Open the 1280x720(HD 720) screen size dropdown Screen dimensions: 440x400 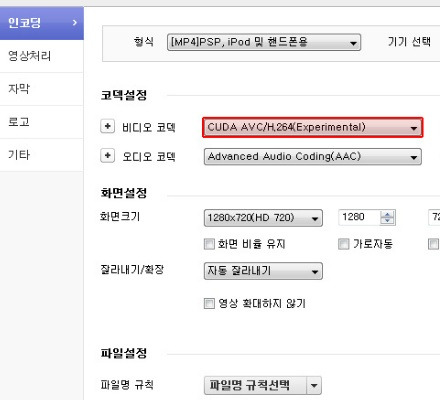pos(263,218)
